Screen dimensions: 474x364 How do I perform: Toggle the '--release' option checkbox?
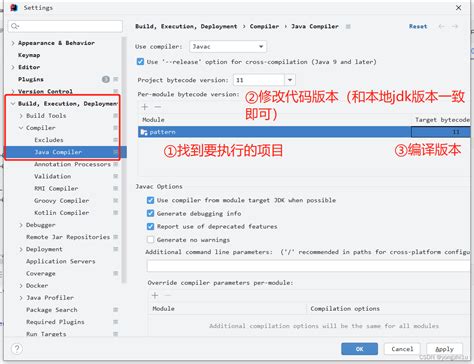pyautogui.click(x=140, y=62)
